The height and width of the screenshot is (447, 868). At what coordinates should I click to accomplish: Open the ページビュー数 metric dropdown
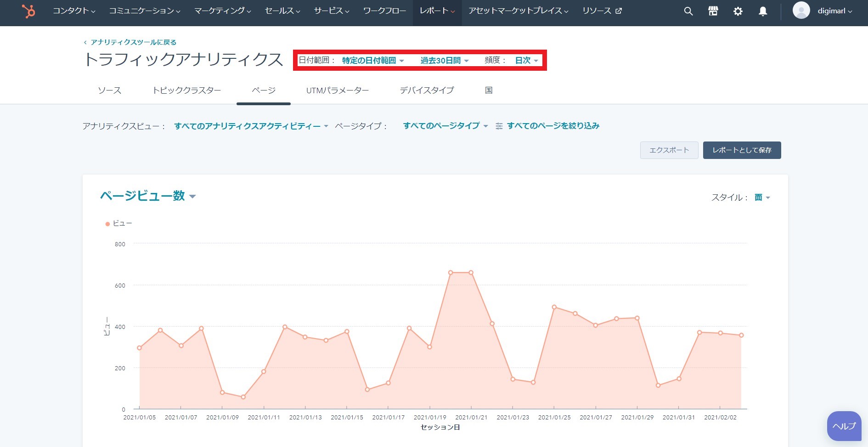click(148, 196)
